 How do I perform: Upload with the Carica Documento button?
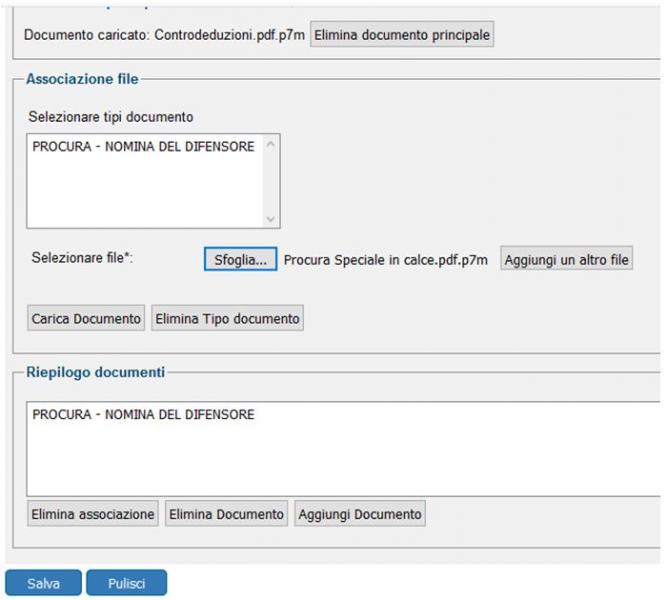(86, 318)
